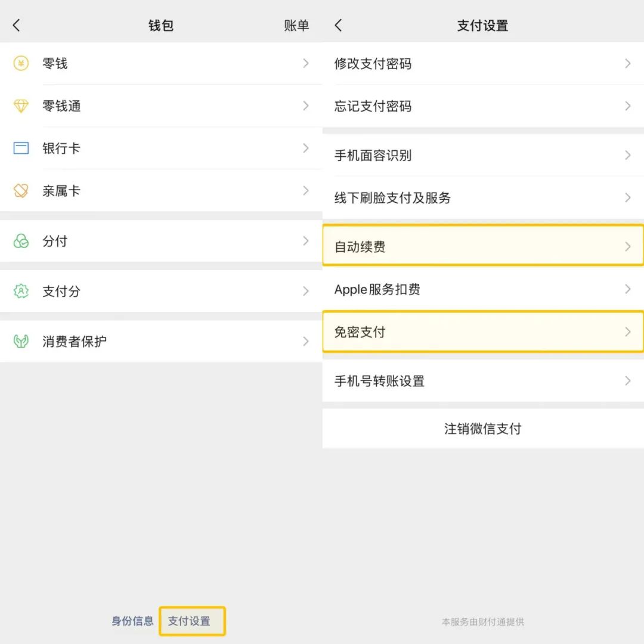The width and height of the screenshot is (644, 644).
Task: Click 注销微信支付 at the bottom
Action: 482,428
